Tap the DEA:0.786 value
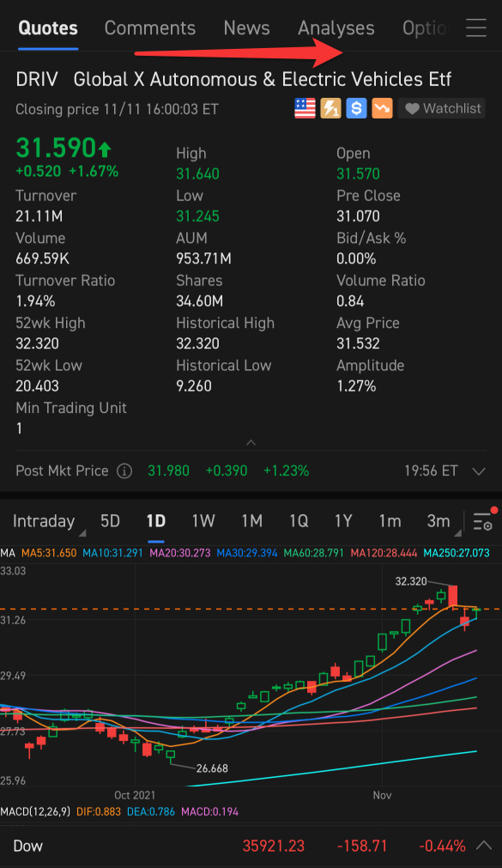The image size is (502, 868). click(150, 811)
